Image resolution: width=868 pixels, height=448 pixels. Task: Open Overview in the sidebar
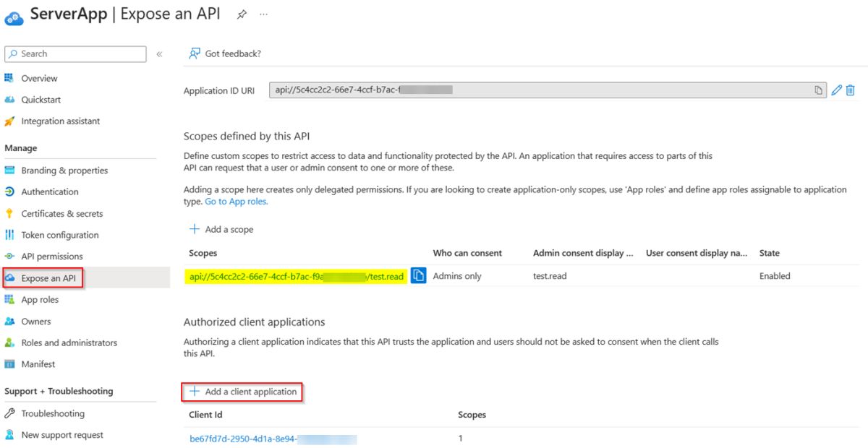click(39, 78)
